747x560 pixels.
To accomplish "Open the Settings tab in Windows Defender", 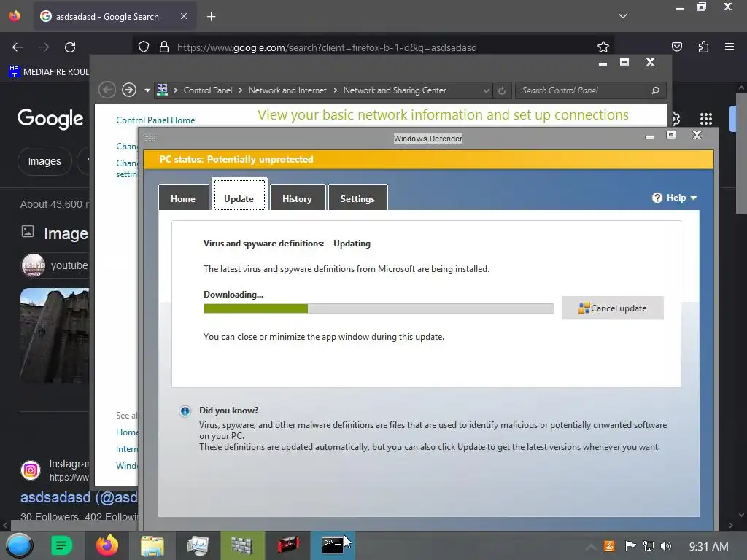I will 357,198.
